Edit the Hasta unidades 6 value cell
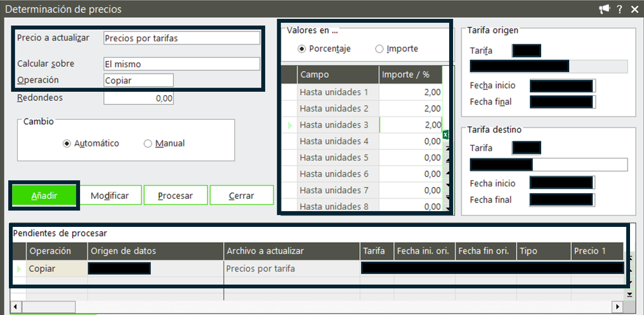 tap(411, 174)
